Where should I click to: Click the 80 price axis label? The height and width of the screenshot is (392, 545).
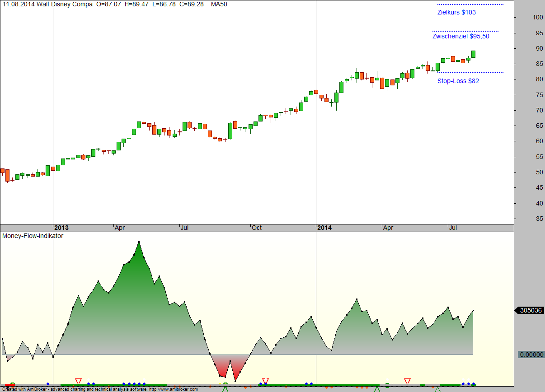tap(540, 79)
